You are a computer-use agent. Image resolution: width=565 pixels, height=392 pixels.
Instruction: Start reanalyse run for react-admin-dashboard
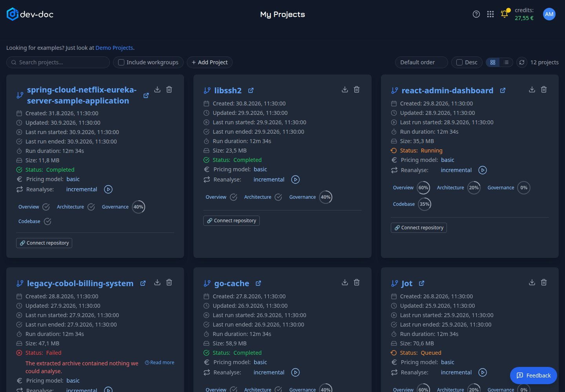pos(483,170)
